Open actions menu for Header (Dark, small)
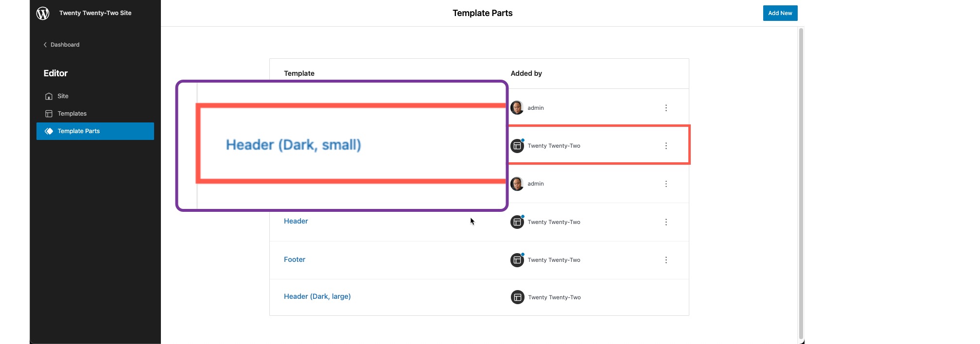The width and height of the screenshot is (980, 344). 666,146
